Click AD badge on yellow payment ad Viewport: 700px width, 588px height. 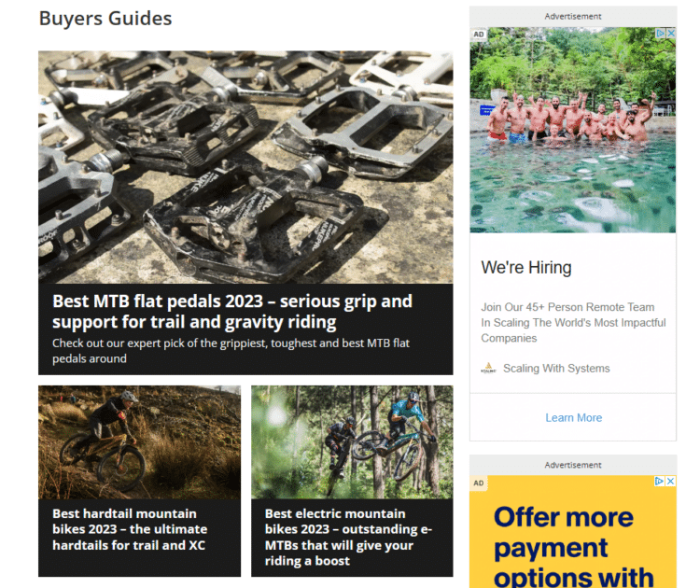[x=479, y=483]
